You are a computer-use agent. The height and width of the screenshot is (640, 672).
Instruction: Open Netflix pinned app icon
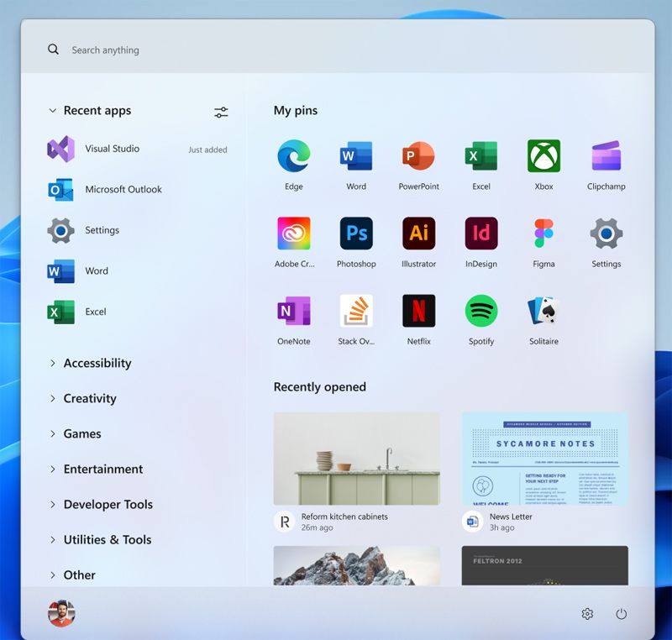[x=418, y=311]
